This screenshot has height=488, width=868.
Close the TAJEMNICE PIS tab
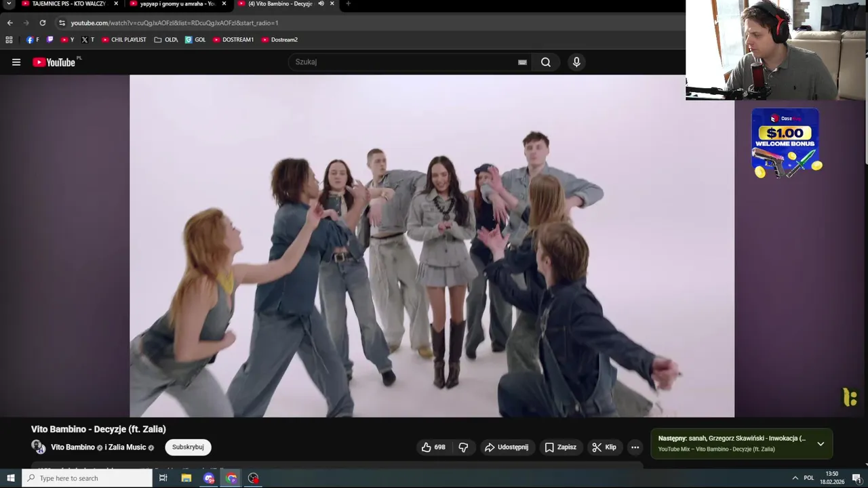point(116,3)
